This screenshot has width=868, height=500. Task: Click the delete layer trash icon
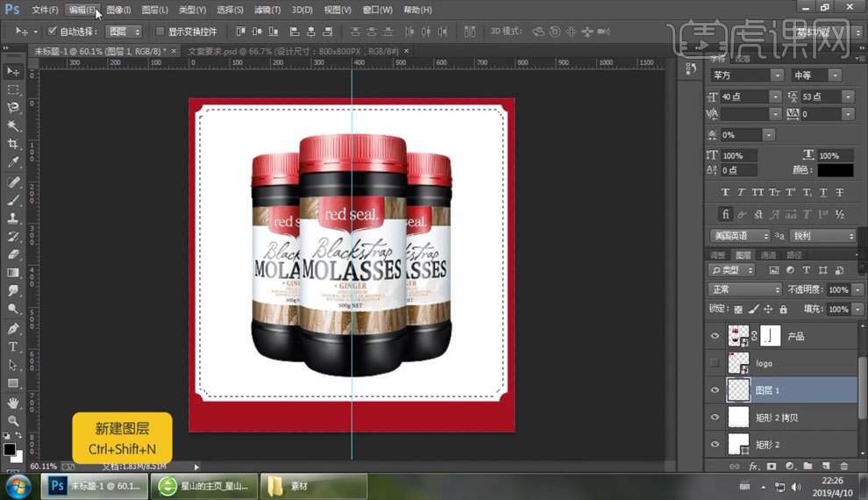coord(843,466)
